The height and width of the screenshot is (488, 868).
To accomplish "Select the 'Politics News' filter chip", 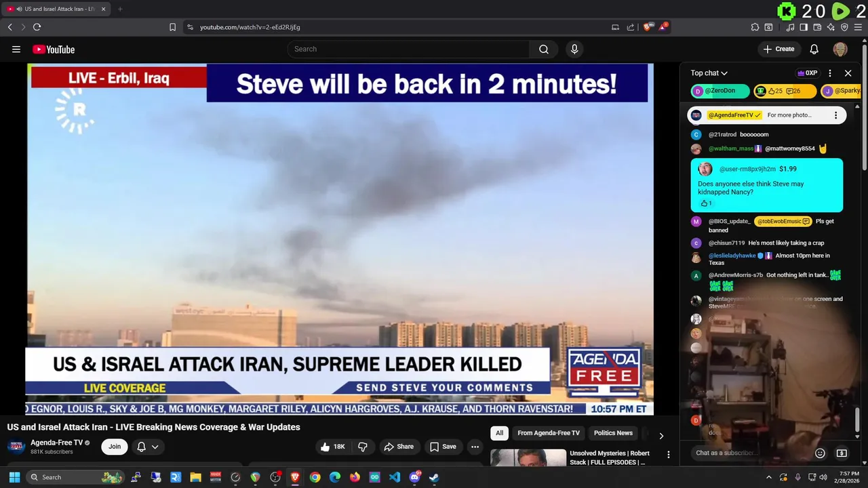I will (613, 433).
